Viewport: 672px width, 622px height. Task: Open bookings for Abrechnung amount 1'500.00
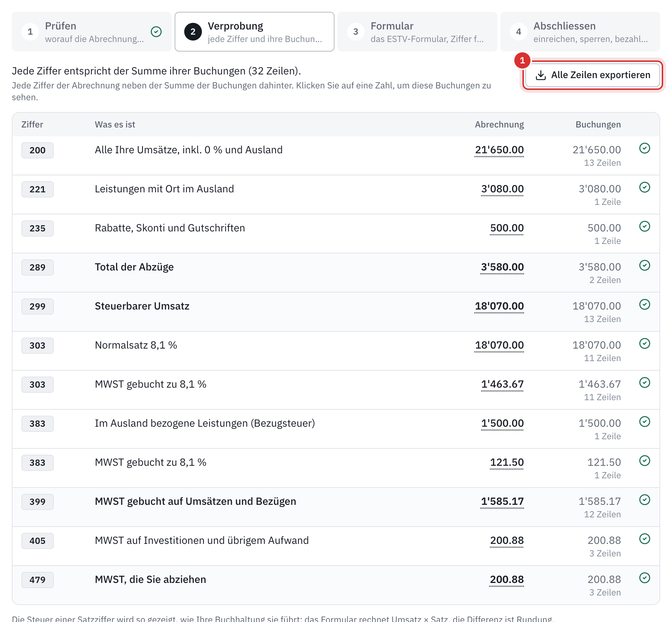click(502, 423)
